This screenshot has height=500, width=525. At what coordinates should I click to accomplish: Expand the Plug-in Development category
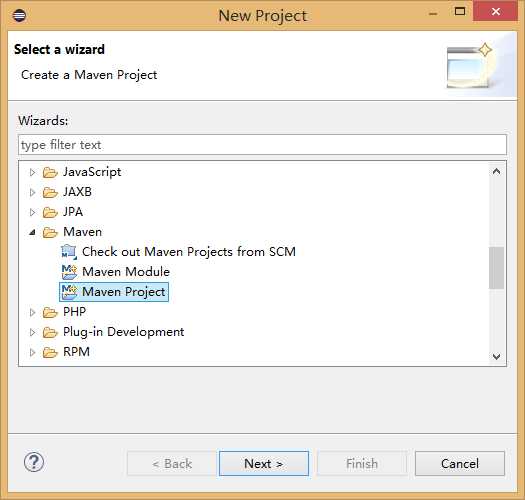click(32, 332)
